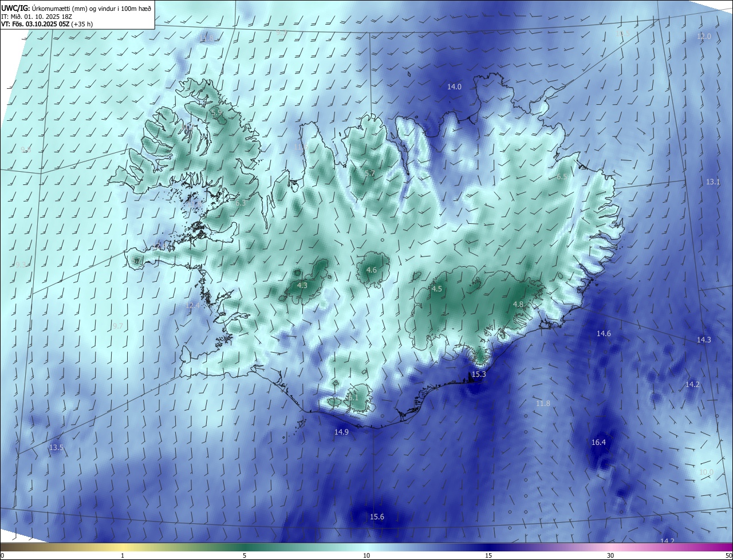Click the 12.4 value in the western bay
This screenshot has height=560, width=733.
[193, 305]
